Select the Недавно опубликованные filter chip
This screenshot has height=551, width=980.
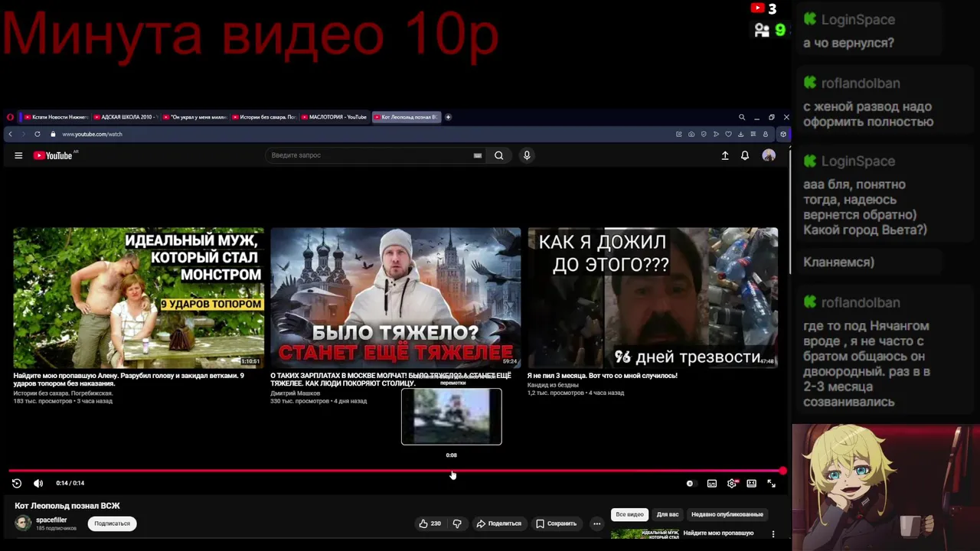(727, 514)
